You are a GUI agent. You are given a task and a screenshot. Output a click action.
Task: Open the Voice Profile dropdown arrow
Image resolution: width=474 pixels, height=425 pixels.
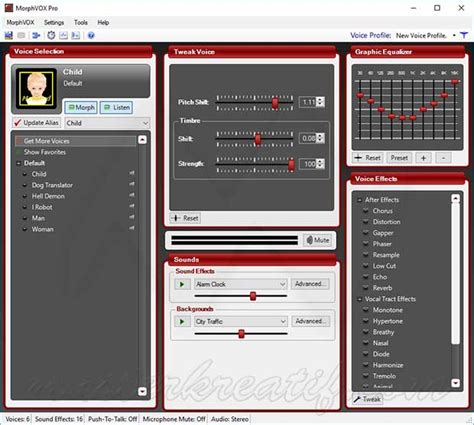[x=454, y=35]
